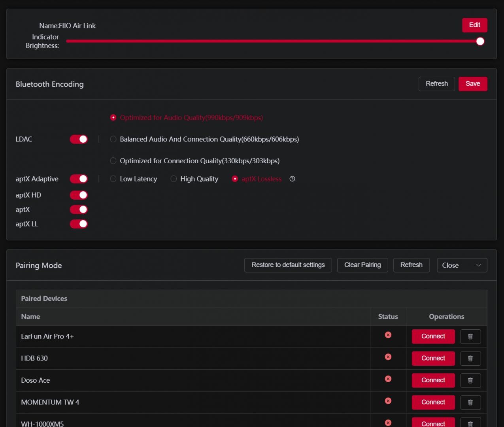Delete the EarFun Air Pro 4+ pairing

[x=470, y=336]
